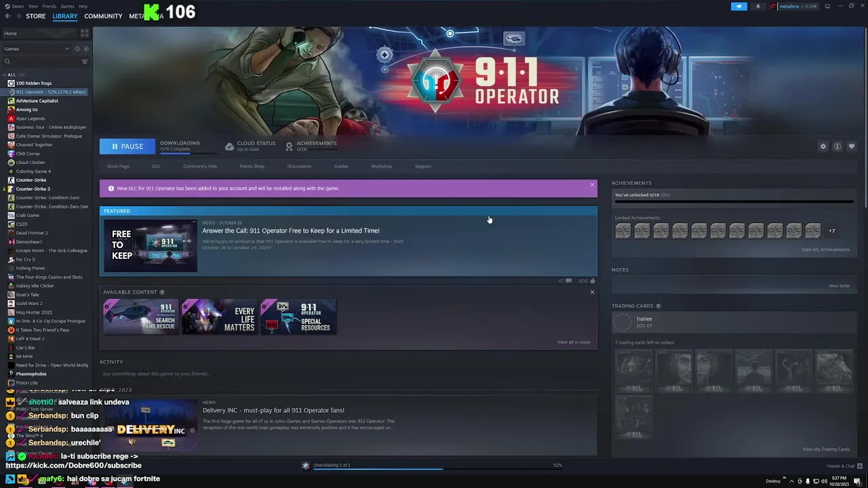
Task: Open Special Resources DLC thumbnail
Action: coord(298,317)
